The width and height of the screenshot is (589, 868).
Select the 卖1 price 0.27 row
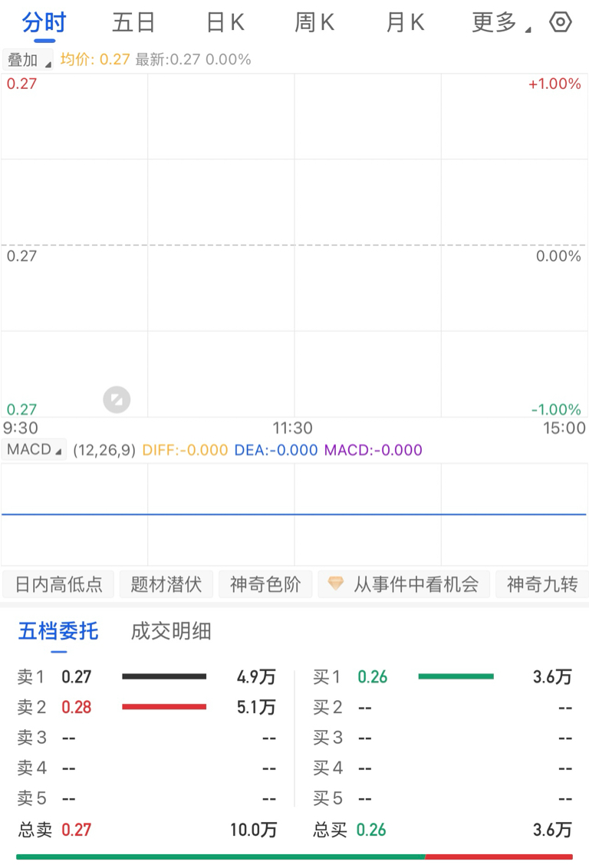click(x=146, y=676)
